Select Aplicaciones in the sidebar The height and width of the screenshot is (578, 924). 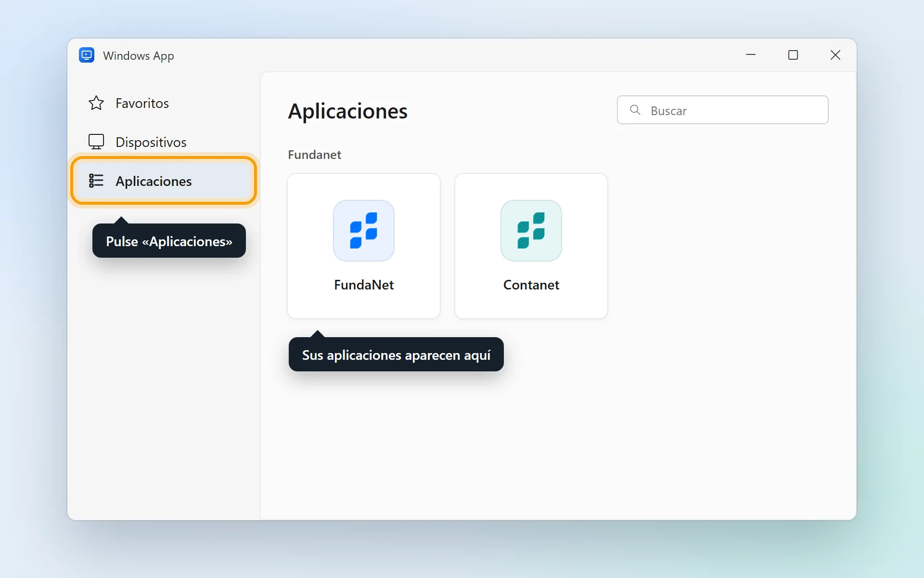[164, 181]
